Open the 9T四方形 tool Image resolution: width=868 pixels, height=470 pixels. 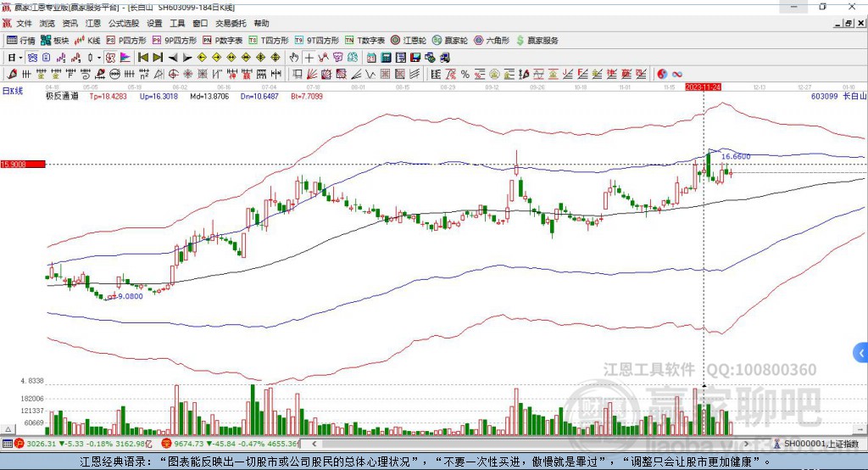(x=317, y=41)
